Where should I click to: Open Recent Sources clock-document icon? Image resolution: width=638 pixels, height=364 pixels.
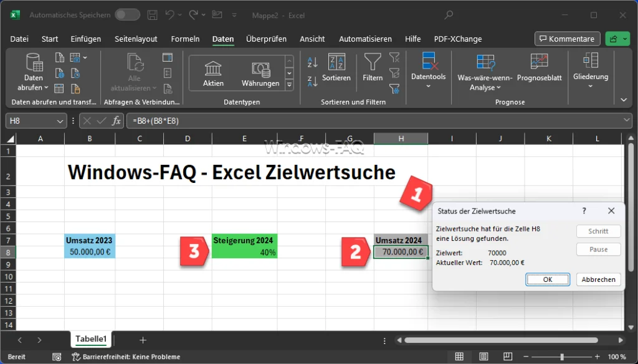(75, 73)
